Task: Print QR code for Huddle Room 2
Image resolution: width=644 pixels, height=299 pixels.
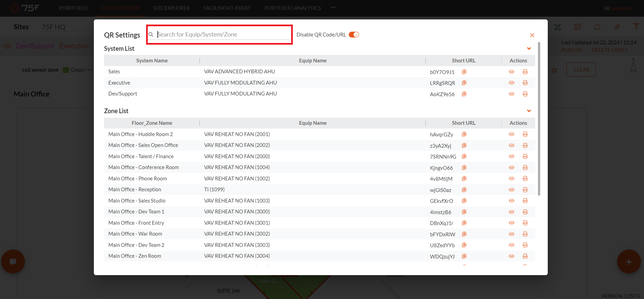Action: [x=525, y=134]
